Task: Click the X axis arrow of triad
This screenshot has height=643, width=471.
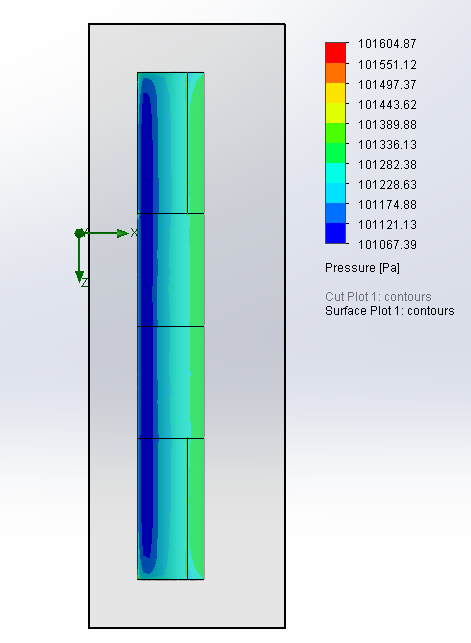Action: [122, 233]
